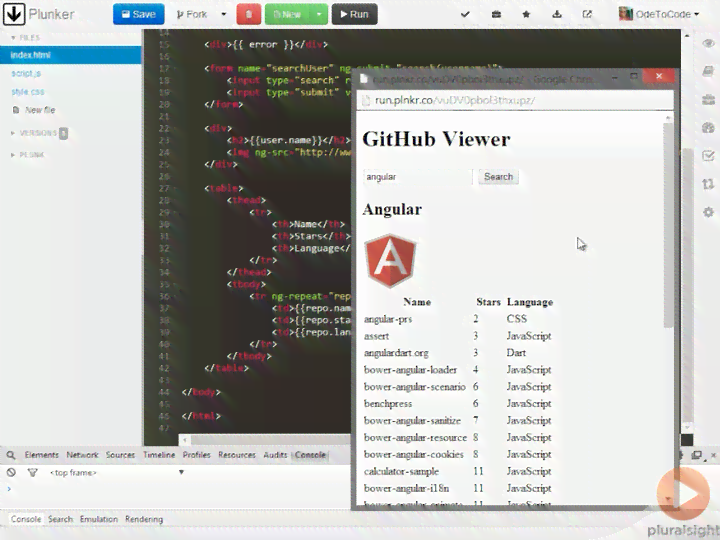Image resolution: width=720 pixels, height=540 pixels.
Task: Click the angular-prs repository row
Action: (458, 319)
